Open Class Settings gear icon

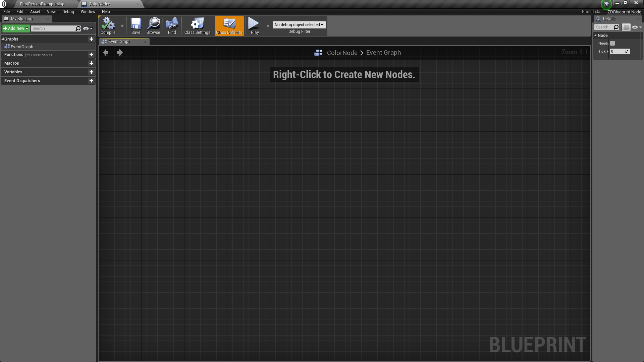click(x=197, y=23)
